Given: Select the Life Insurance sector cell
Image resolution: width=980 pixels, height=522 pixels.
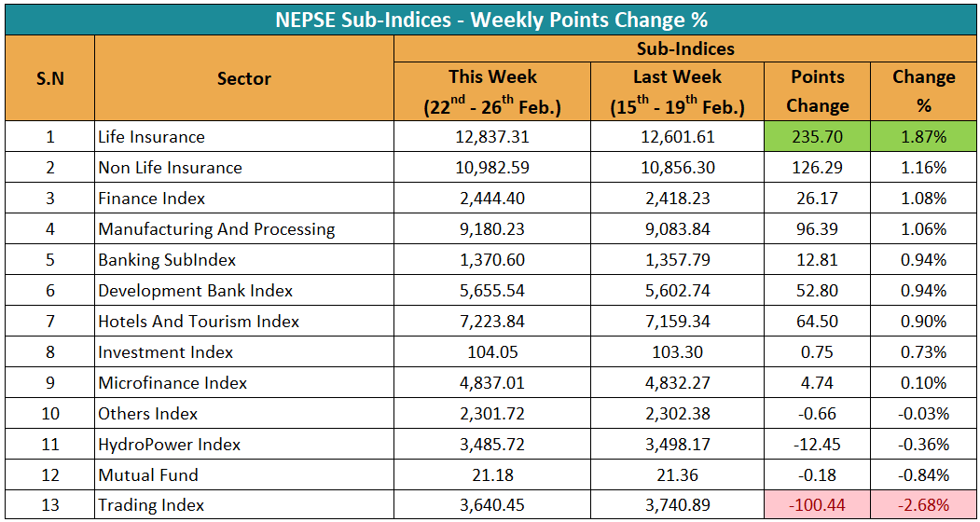Looking at the screenshot, I should pyautogui.click(x=151, y=137).
